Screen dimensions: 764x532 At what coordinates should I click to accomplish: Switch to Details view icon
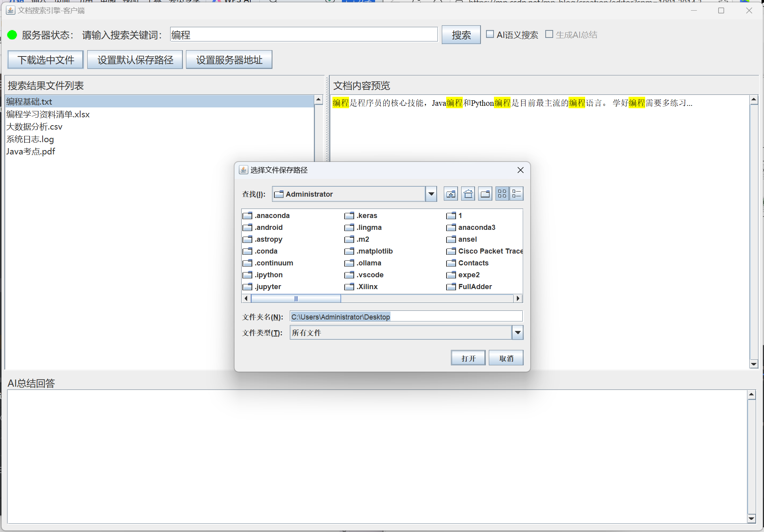(x=516, y=194)
